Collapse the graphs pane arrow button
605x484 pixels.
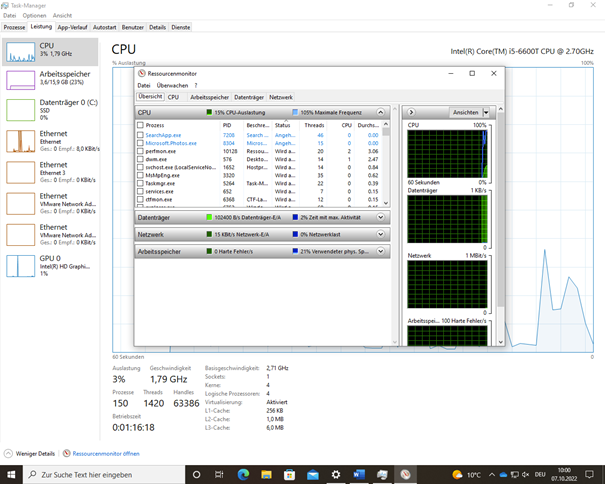tap(411, 112)
